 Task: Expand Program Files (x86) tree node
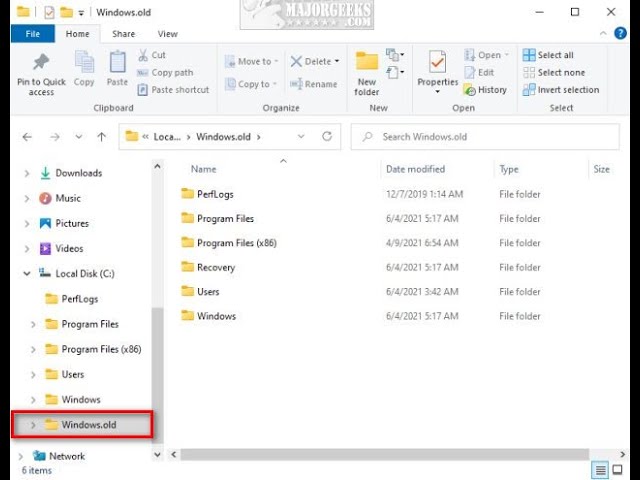33,349
